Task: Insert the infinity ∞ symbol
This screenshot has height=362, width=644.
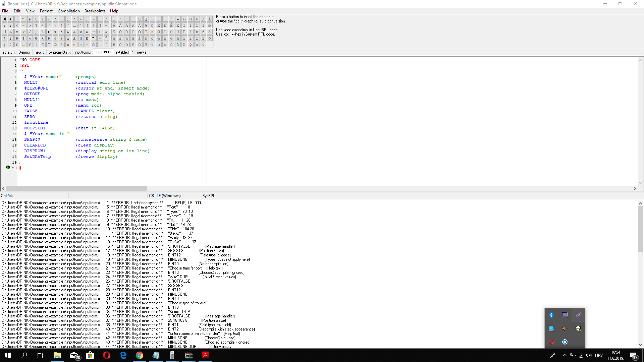Action: click(100, 38)
